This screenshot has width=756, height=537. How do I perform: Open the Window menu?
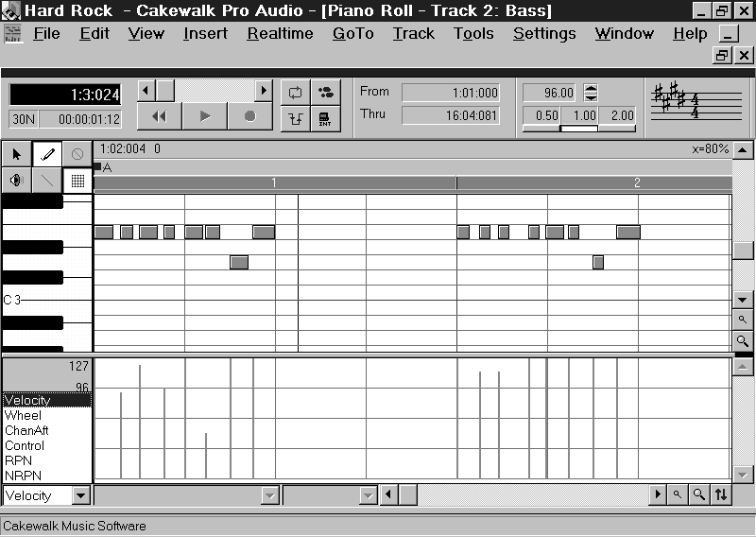coord(625,34)
